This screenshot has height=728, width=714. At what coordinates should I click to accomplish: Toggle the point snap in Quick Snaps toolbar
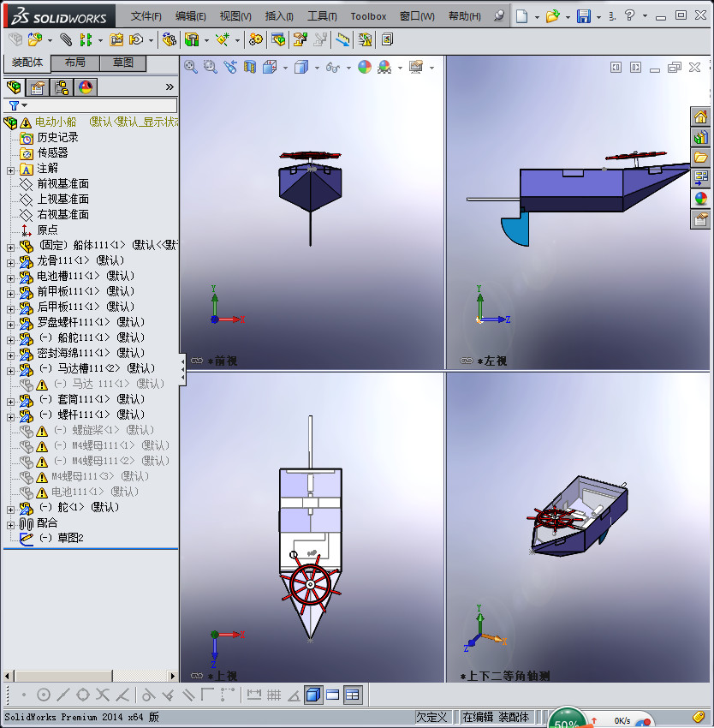(x=24, y=695)
